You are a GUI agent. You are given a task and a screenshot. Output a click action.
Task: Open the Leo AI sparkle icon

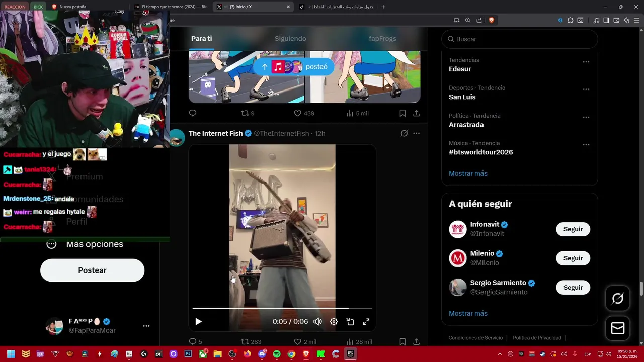[626, 20]
